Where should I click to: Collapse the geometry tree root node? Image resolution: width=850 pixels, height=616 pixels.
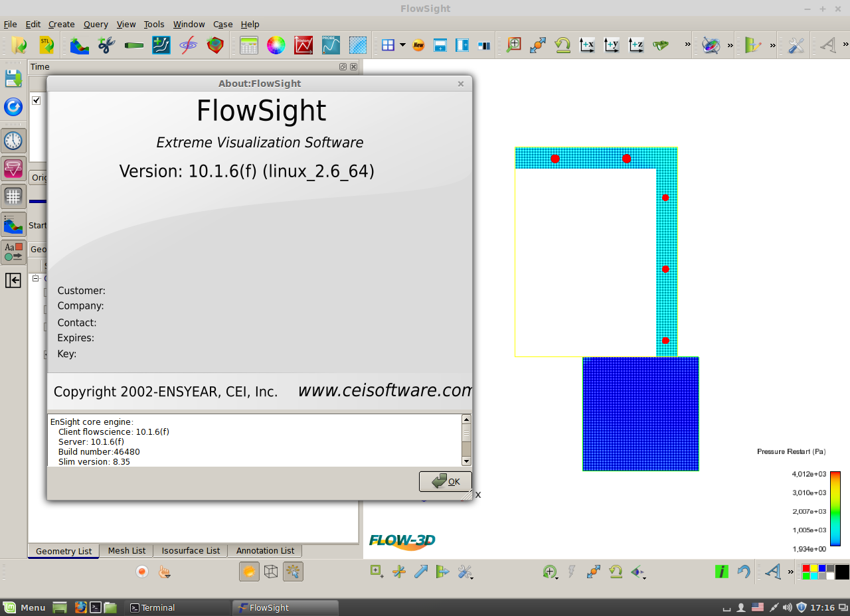click(x=37, y=279)
